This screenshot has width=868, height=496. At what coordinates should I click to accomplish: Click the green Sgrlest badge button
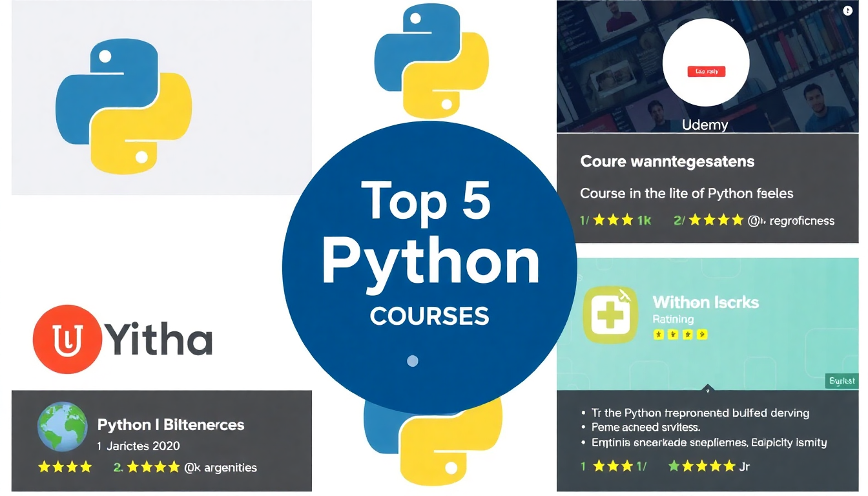tap(842, 381)
